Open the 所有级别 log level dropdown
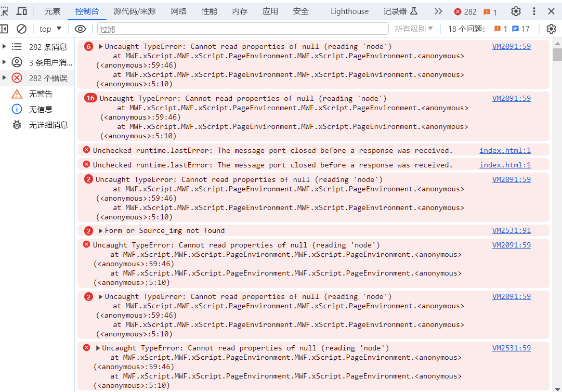This screenshot has height=392, width=562. (x=414, y=29)
